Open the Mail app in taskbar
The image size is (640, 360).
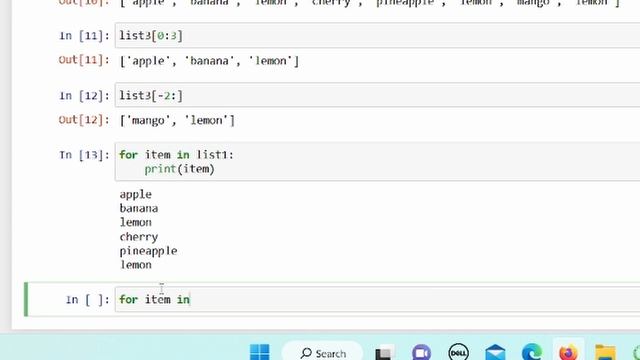(x=495, y=353)
